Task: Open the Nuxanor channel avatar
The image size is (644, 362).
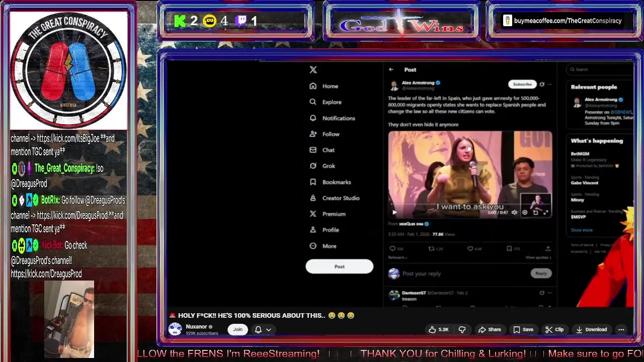Action: (x=175, y=329)
